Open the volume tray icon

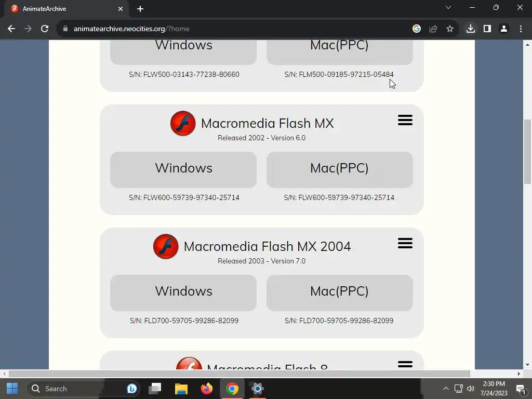pyautogui.click(x=471, y=389)
